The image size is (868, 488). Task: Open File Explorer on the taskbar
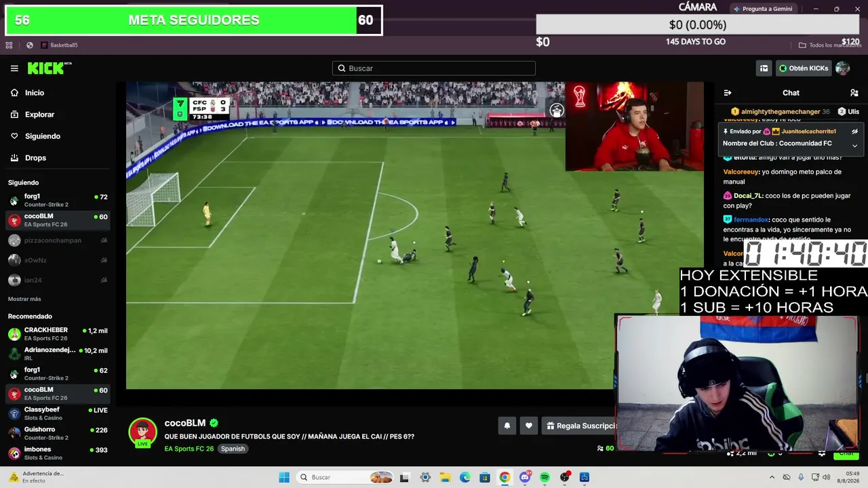(x=446, y=477)
